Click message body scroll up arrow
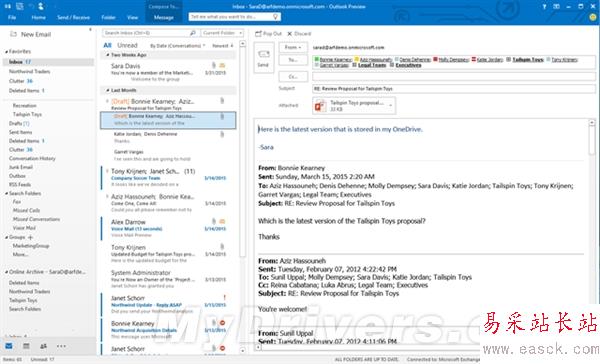 (592, 122)
